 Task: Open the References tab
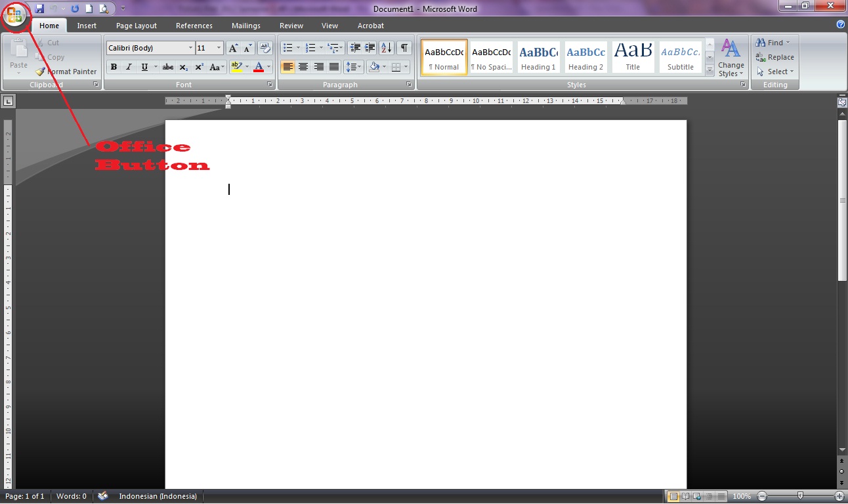(x=194, y=26)
